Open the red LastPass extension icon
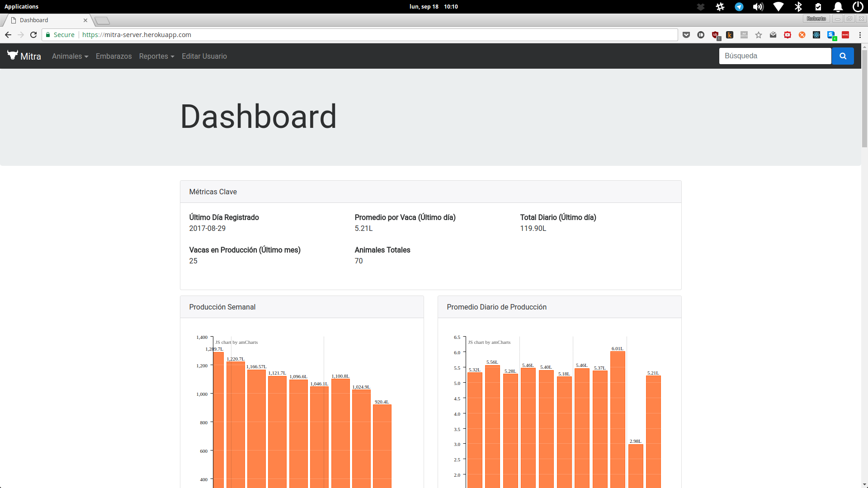 coord(845,35)
